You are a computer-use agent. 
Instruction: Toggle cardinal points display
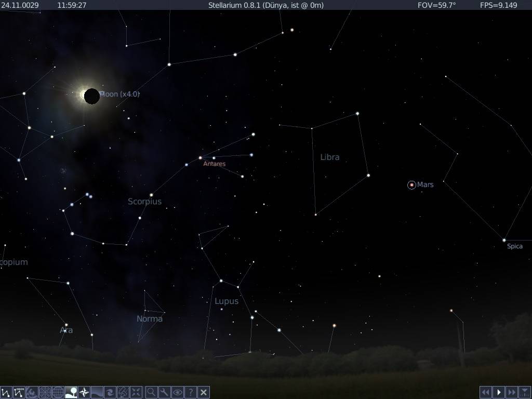[x=84, y=392]
